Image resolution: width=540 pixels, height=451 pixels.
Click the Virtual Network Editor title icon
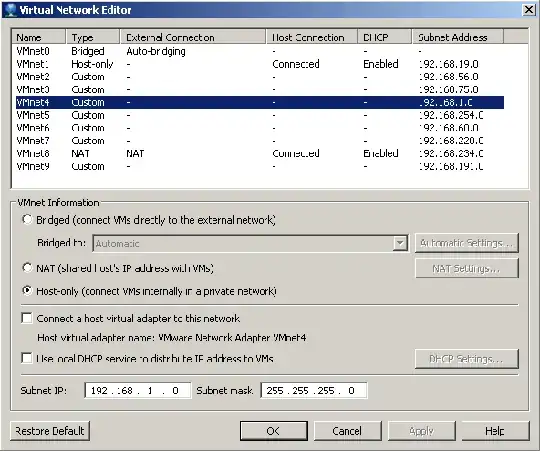(10, 10)
